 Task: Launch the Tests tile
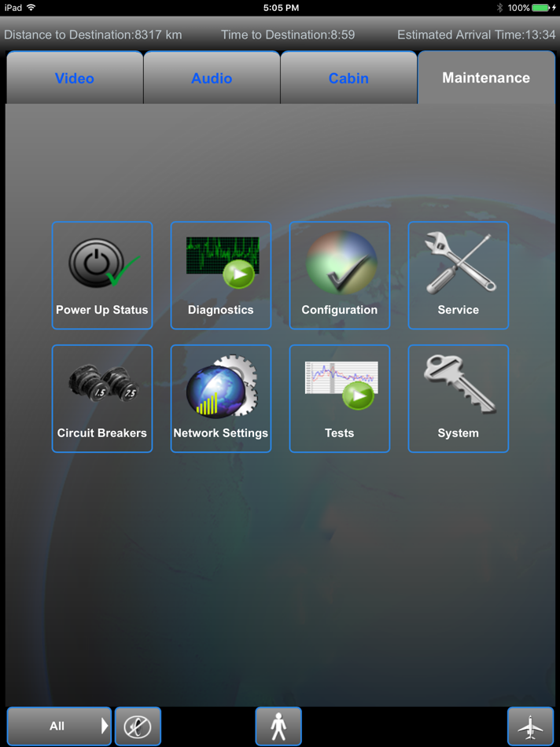339,399
